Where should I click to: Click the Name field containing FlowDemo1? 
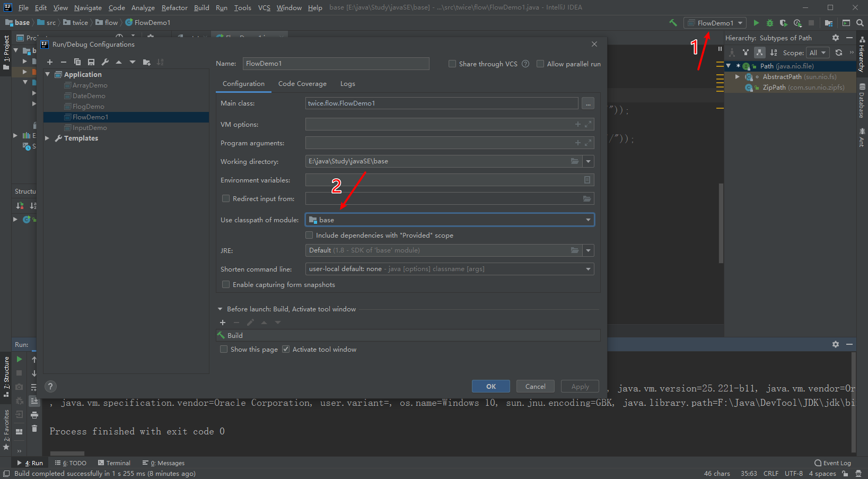[x=336, y=64]
